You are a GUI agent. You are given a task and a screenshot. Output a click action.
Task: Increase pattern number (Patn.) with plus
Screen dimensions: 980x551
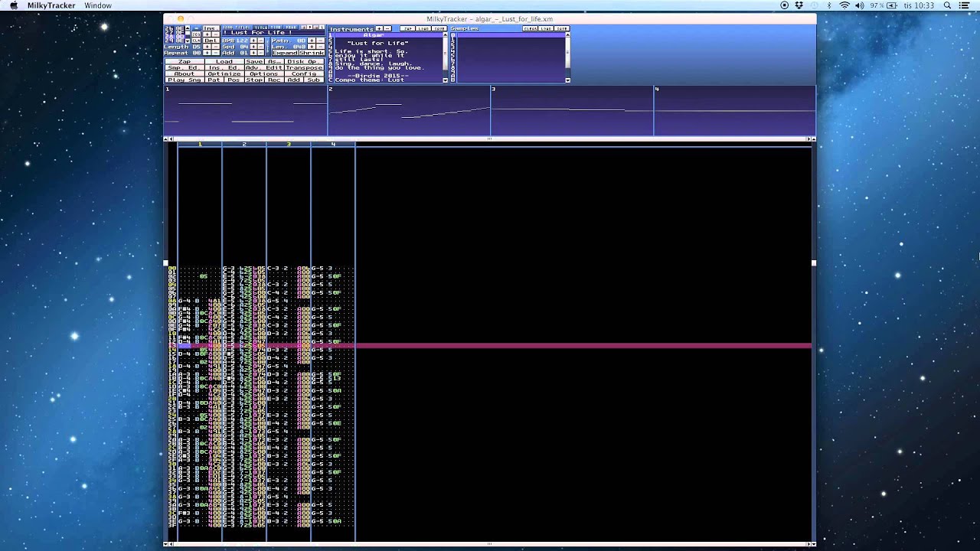click(x=312, y=41)
